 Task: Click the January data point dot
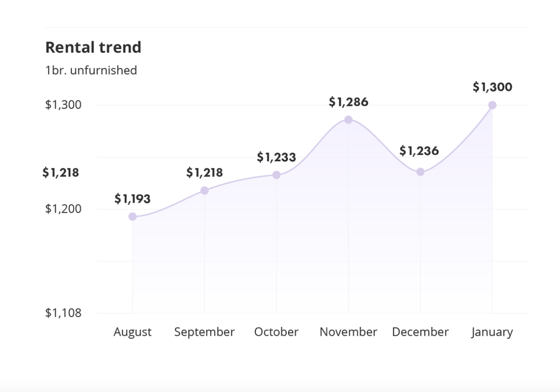(x=493, y=105)
